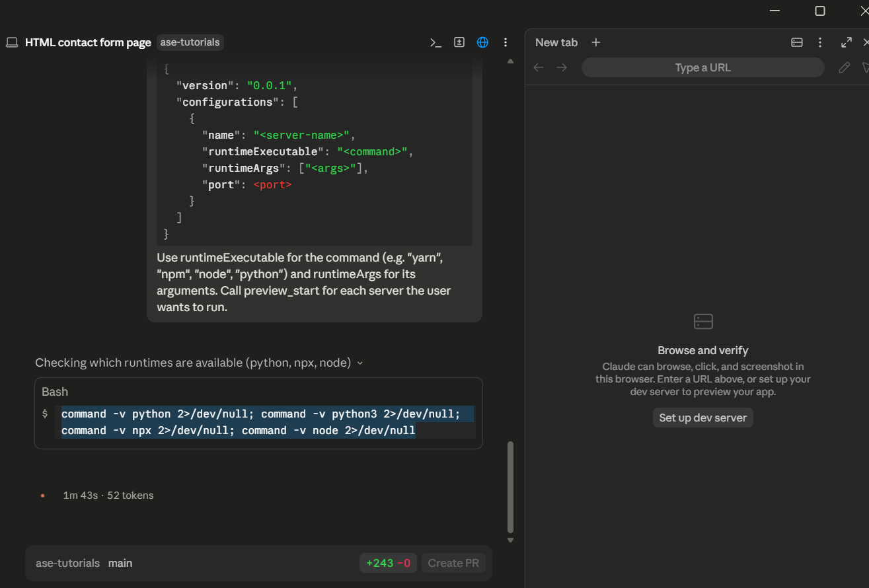869x588 pixels.
Task: Open the diff view icon
Action: [459, 42]
